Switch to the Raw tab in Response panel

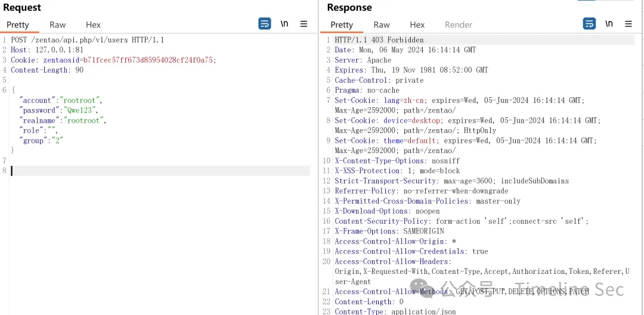click(382, 24)
